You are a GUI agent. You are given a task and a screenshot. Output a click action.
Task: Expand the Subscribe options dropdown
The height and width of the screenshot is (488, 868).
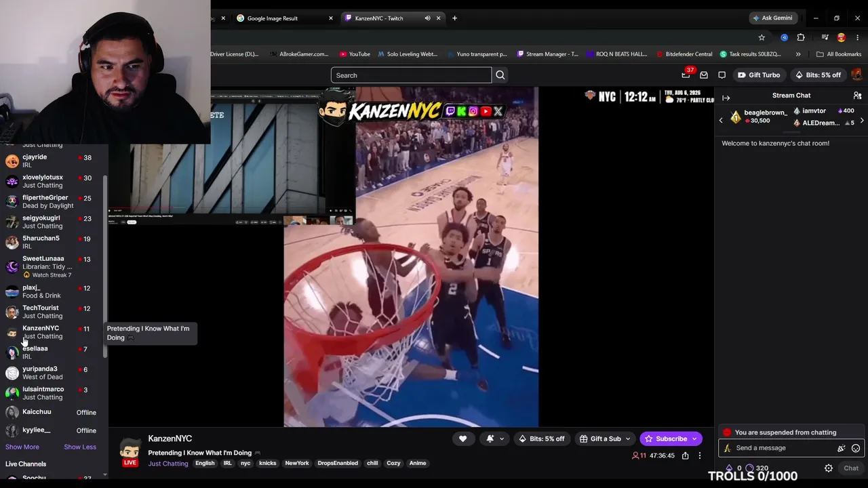point(694,439)
